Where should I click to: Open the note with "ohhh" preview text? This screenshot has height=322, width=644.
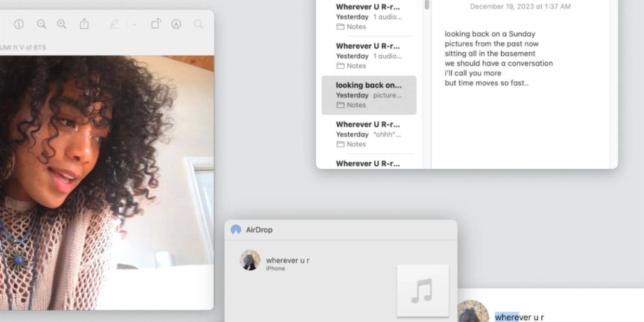tap(369, 134)
